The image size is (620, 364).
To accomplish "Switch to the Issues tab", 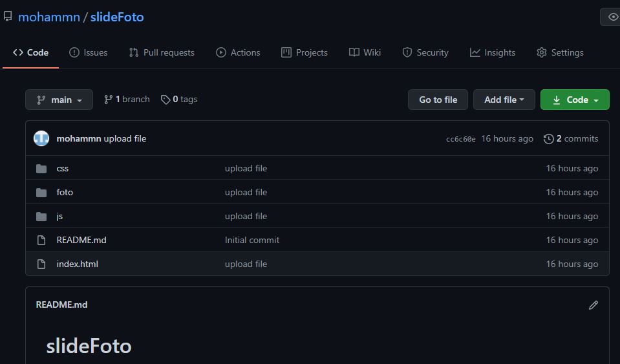I will [89, 52].
